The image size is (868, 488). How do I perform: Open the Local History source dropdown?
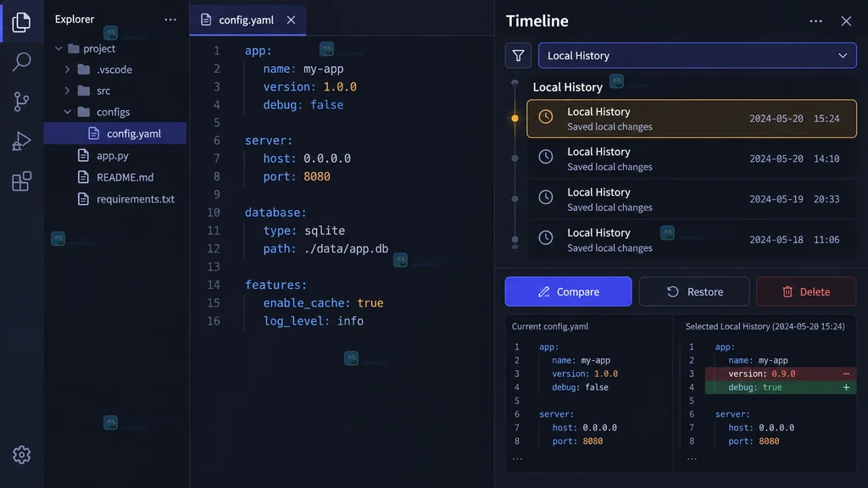(x=697, y=55)
